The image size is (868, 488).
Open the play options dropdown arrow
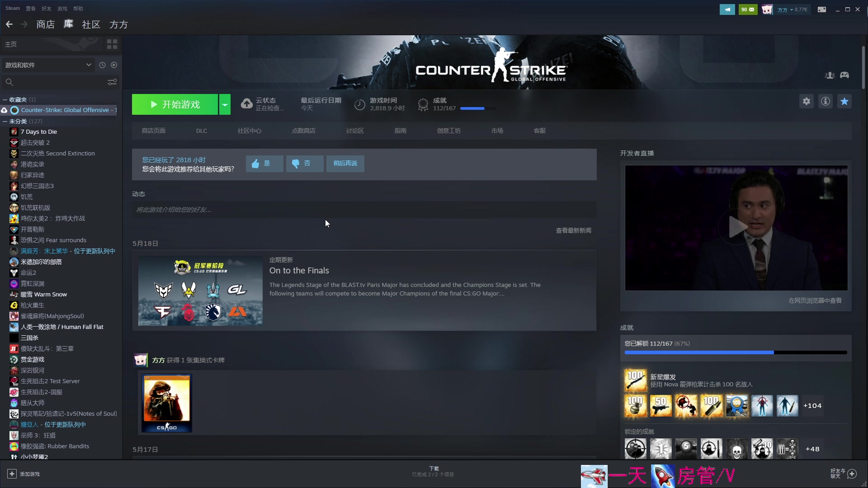[x=225, y=104]
